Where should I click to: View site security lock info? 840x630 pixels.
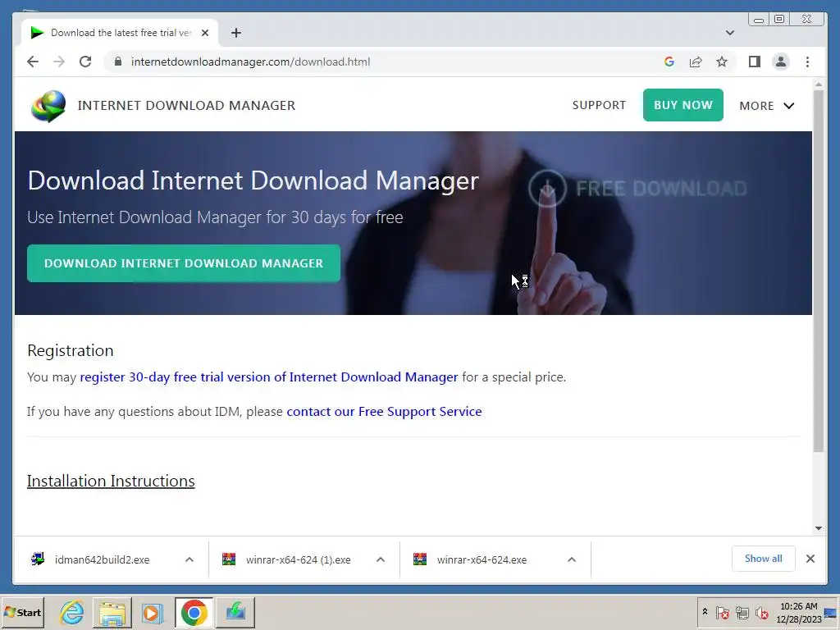click(x=118, y=62)
